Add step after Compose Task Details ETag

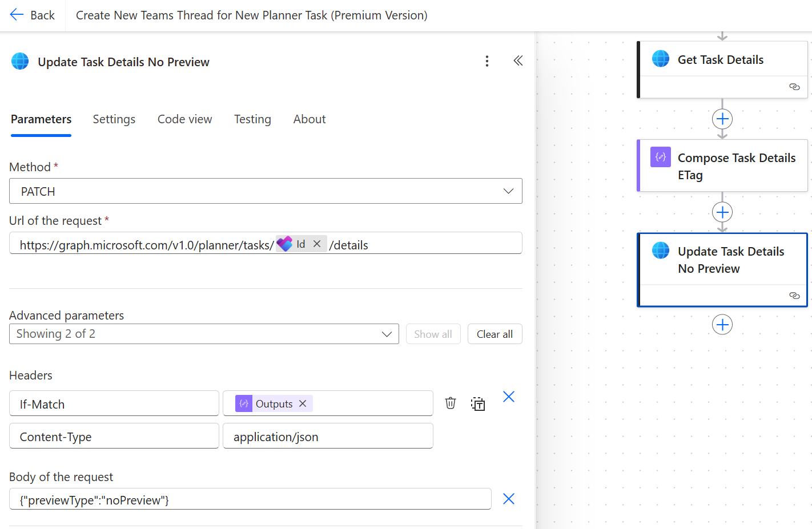tap(722, 212)
